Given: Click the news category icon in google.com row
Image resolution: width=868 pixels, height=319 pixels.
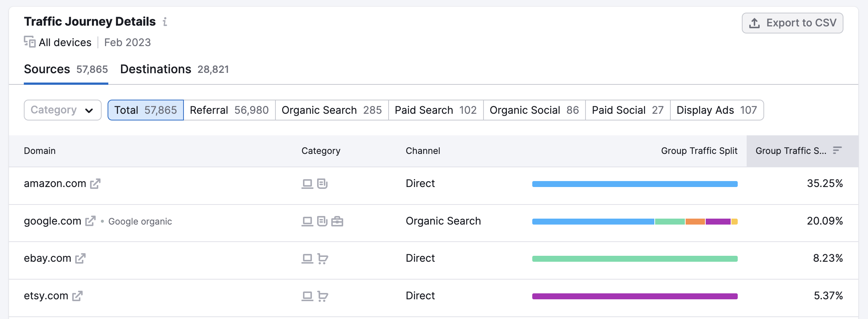Looking at the screenshot, I should 322,221.
